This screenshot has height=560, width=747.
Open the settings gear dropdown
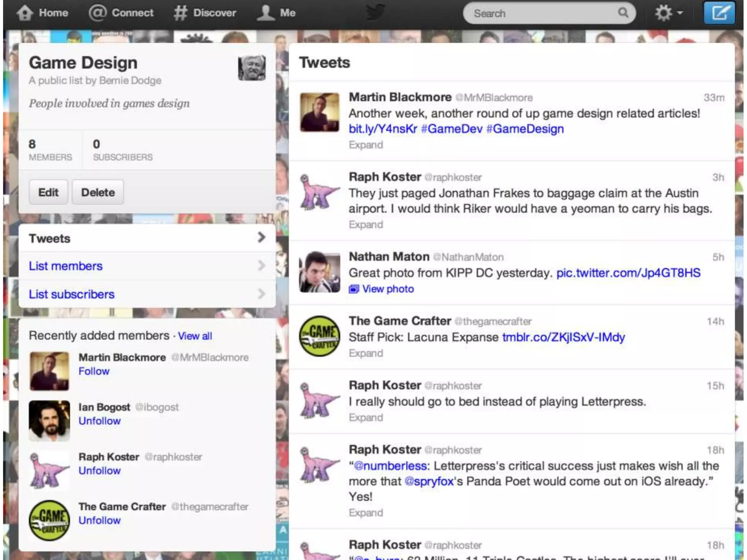(x=669, y=13)
